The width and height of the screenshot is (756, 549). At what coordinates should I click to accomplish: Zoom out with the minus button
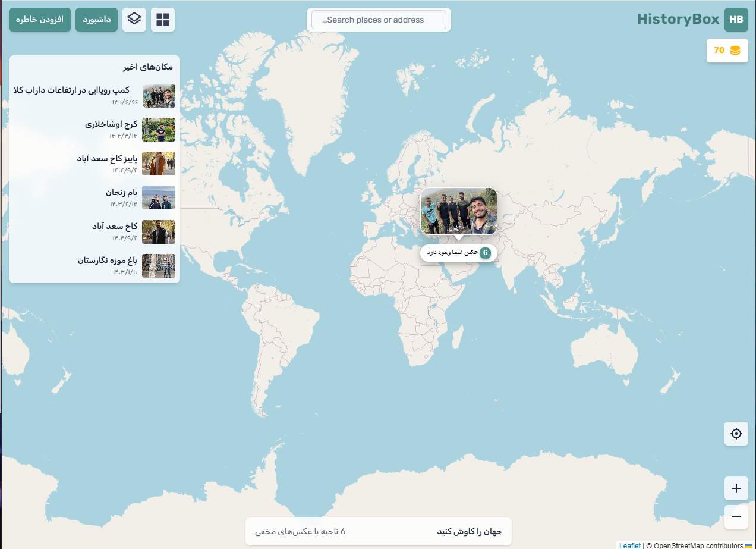(736, 517)
